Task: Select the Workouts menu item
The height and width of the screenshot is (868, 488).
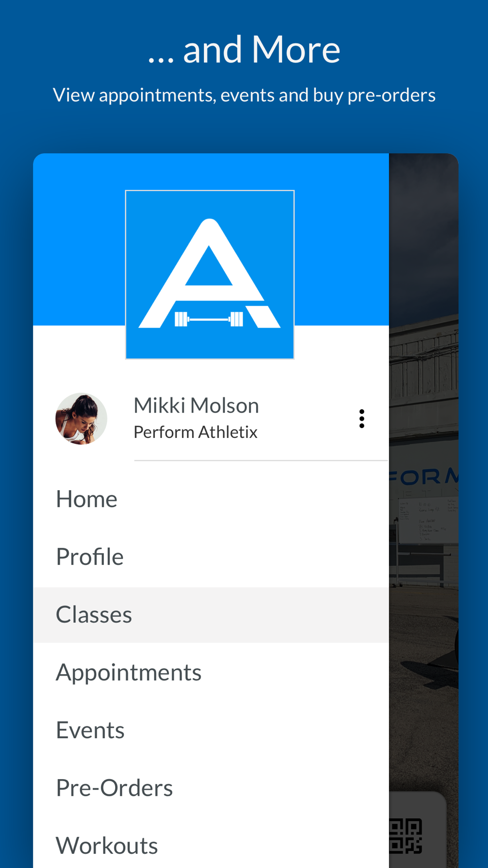Action: (x=211, y=846)
